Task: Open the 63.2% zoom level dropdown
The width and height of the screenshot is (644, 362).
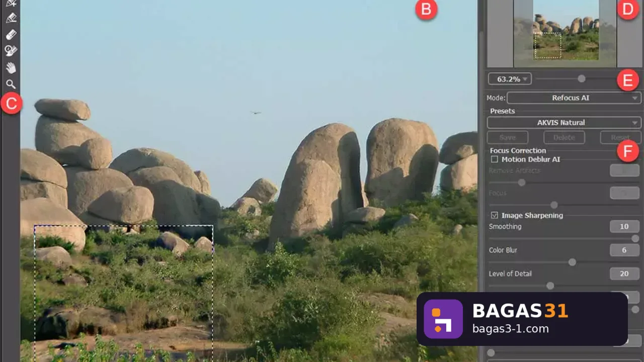Action: click(x=510, y=79)
